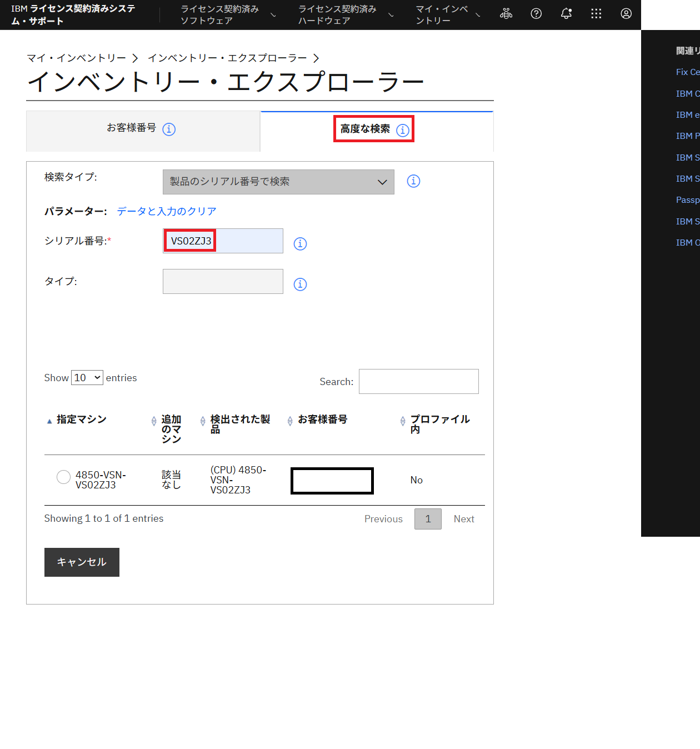Open the help question mark icon
Image resolution: width=700 pixels, height=749 pixels.
coord(536,14)
